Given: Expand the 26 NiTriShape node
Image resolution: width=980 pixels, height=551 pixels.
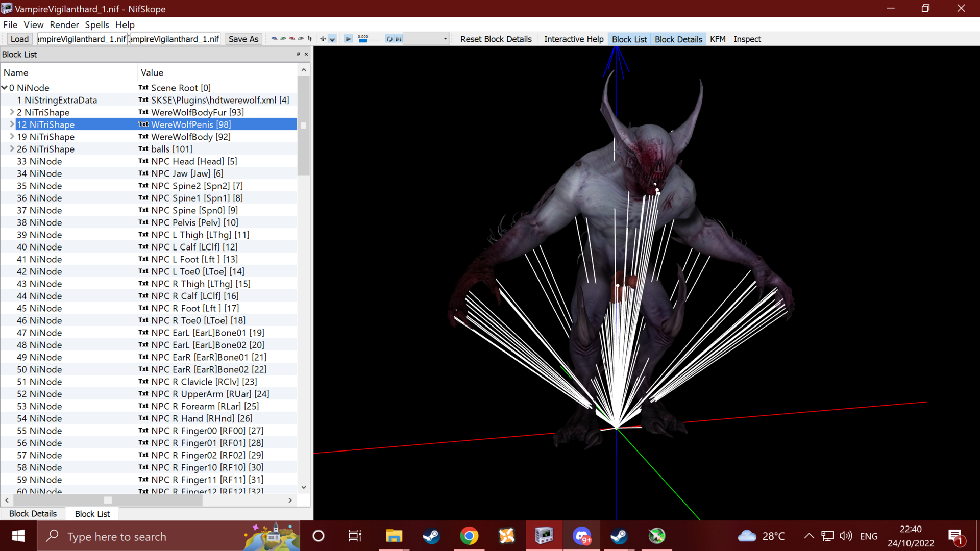Looking at the screenshot, I should coord(12,148).
